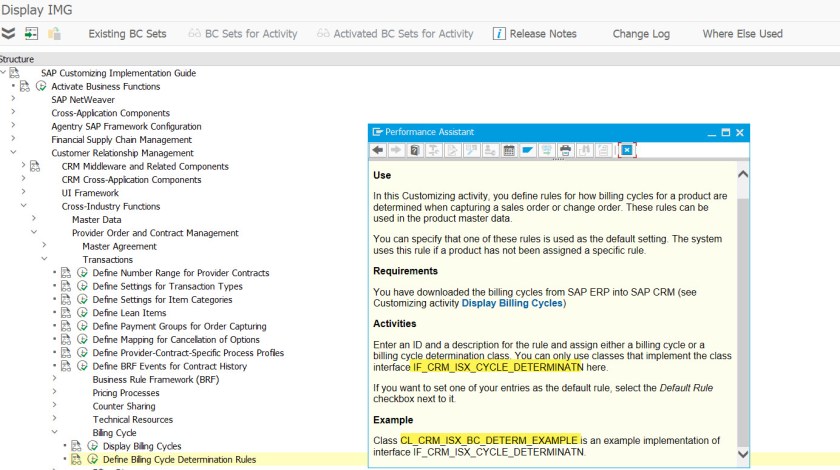Click down arrow of Performance Assistant scrollbar
Image resolution: width=840 pixels, height=470 pixels.
pos(743,454)
